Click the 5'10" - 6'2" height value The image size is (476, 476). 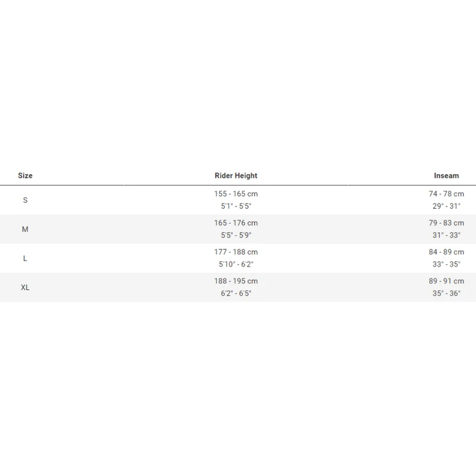coord(236,264)
